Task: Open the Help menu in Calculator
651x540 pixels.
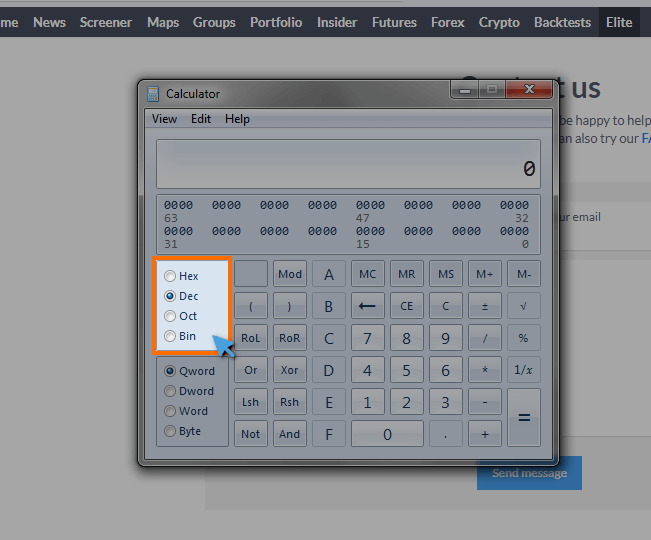Action: click(237, 119)
